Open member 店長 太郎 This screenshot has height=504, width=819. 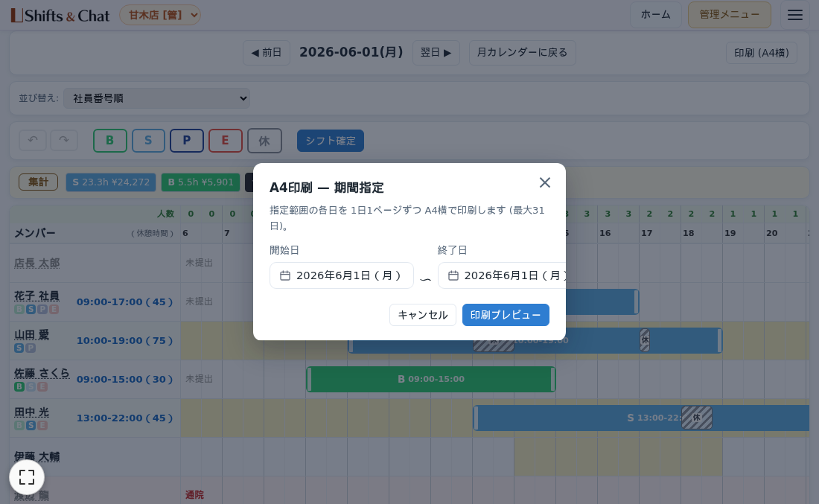(x=36, y=263)
